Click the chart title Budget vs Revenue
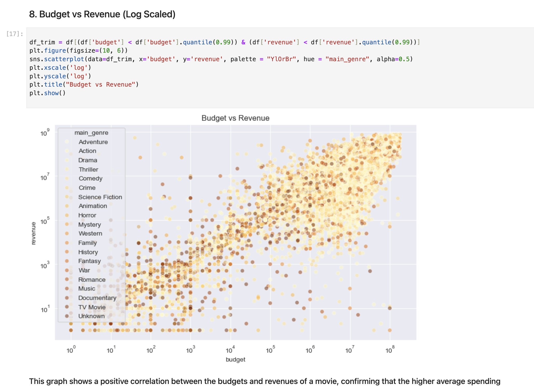 (x=235, y=118)
